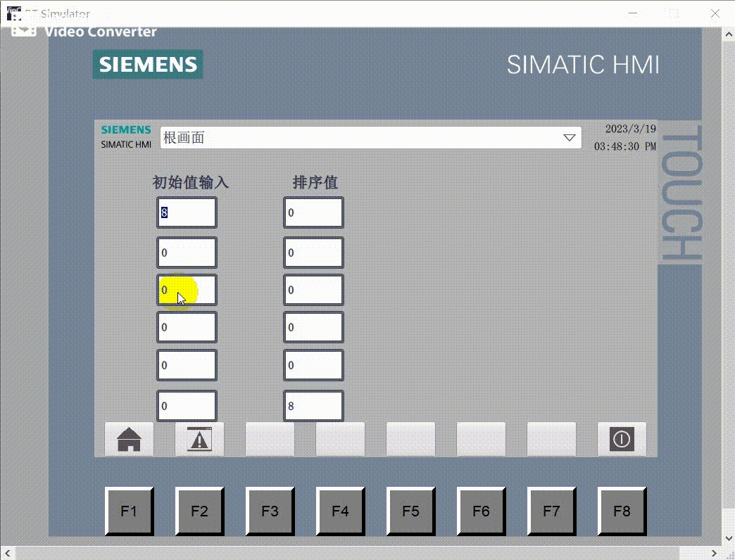
Task: Click the third 初始值输入 input field
Action: (187, 290)
